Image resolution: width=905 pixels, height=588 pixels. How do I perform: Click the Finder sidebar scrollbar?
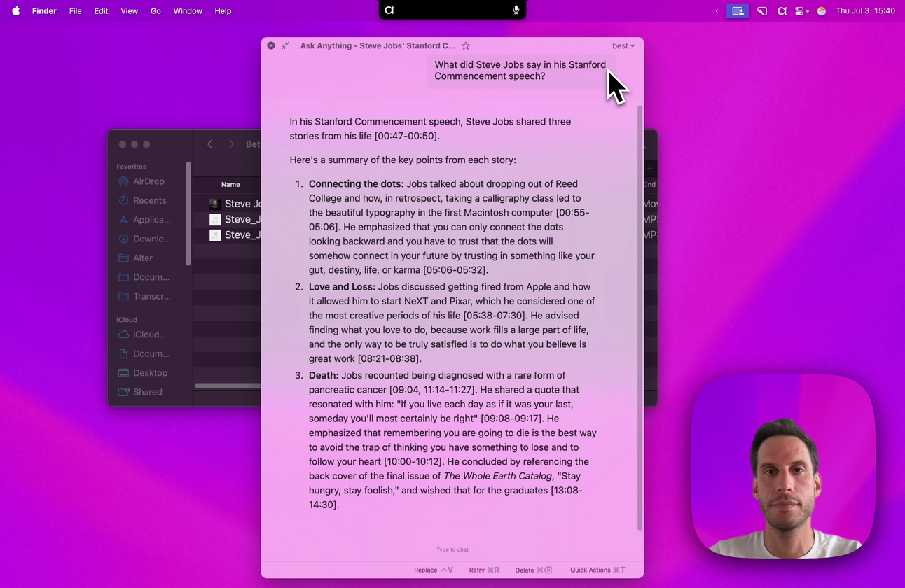click(x=188, y=213)
